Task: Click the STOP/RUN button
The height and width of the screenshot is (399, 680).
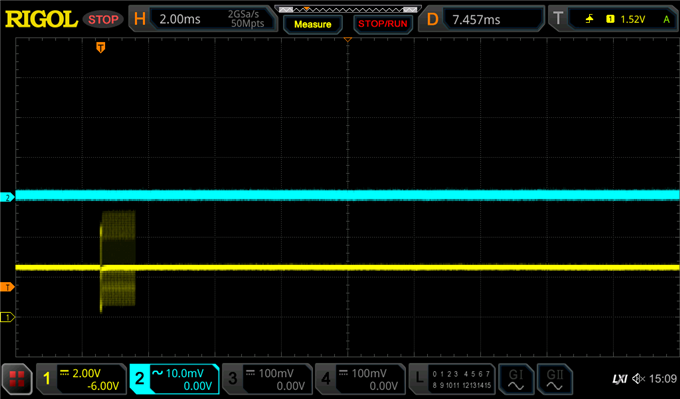Action: (x=383, y=24)
